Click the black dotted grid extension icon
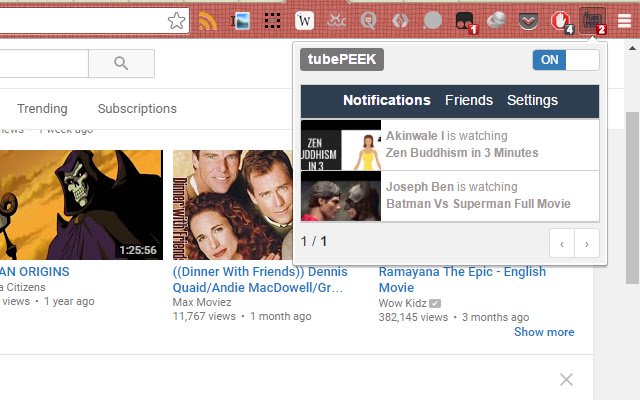This screenshot has height=400, width=640. [x=272, y=20]
